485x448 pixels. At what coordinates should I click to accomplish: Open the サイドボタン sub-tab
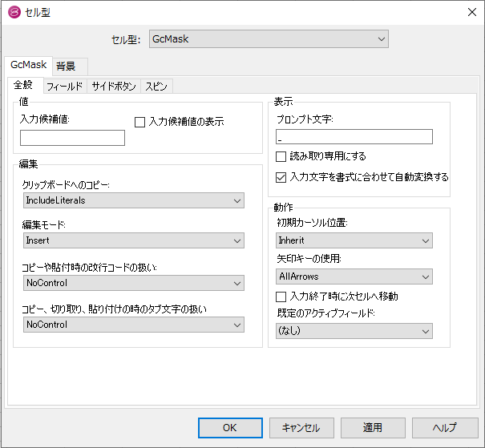(x=114, y=87)
